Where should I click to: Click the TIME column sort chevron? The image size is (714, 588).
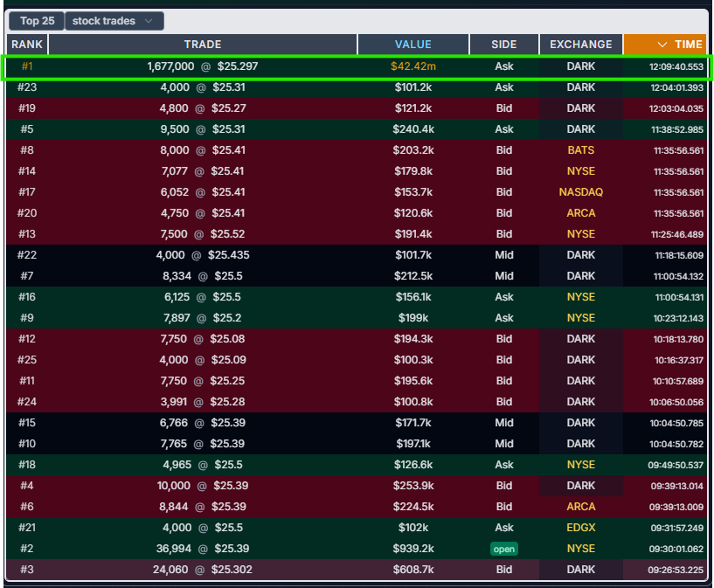click(x=662, y=45)
